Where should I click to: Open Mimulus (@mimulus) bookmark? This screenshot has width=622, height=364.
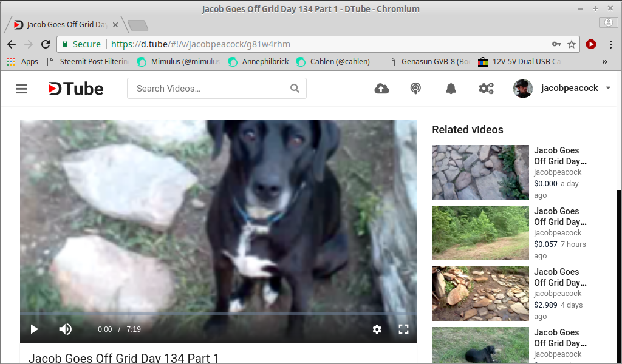coord(179,61)
